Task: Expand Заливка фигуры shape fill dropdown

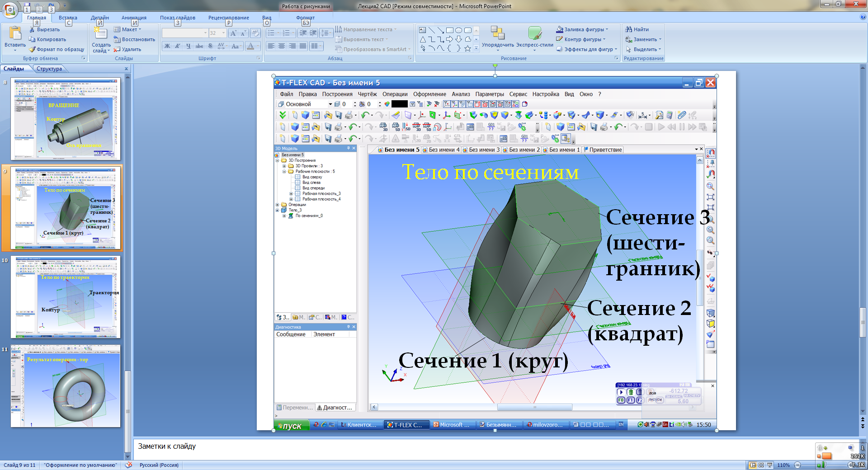Action: pos(607,29)
